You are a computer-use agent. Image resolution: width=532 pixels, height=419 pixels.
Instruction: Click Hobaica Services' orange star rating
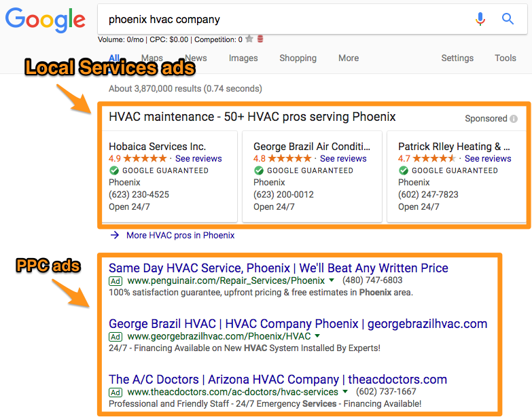point(145,158)
